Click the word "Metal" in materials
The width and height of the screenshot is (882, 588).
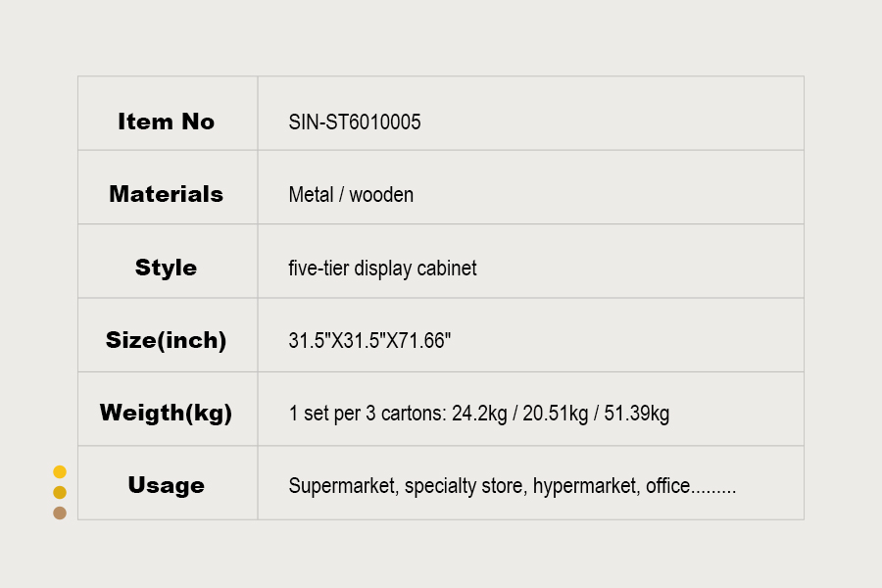pos(311,195)
